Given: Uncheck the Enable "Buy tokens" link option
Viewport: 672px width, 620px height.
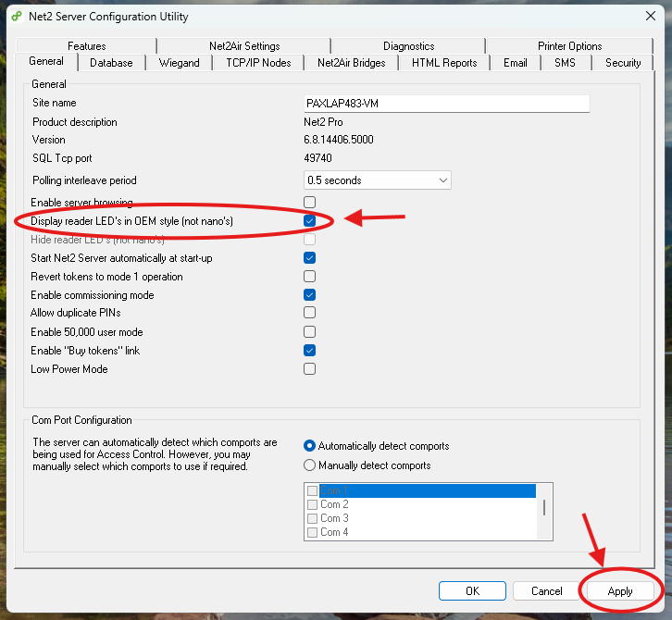Looking at the screenshot, I should (309, 351).
